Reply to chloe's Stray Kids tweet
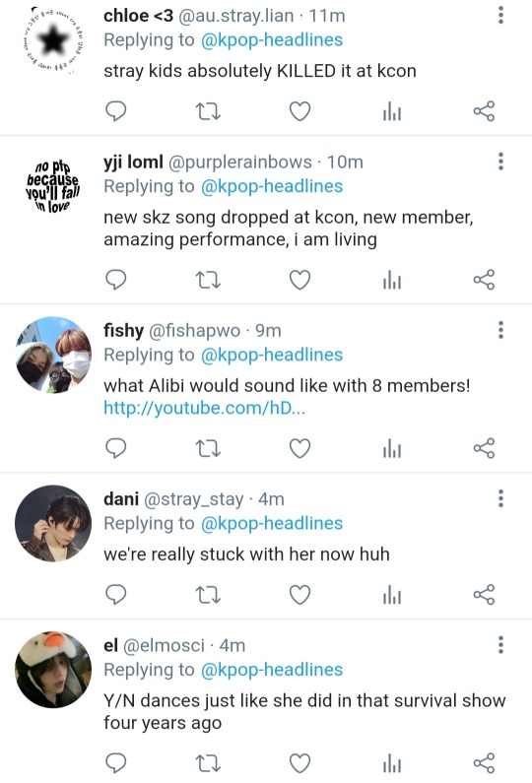The width and height of the screenshot is (532, 783). (116, 111)
